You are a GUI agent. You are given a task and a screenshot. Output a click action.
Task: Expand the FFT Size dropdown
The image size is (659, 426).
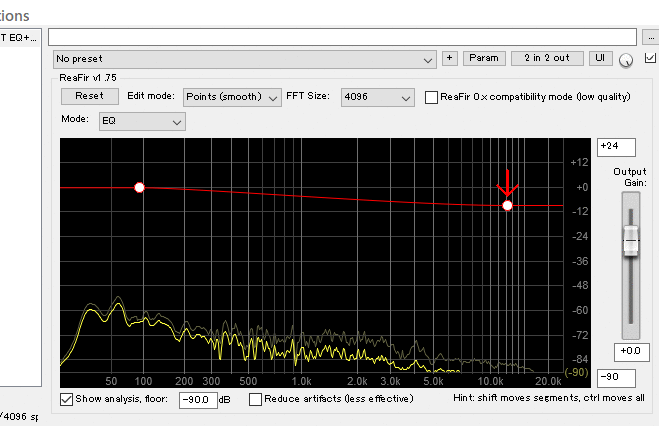pos(376,97)
